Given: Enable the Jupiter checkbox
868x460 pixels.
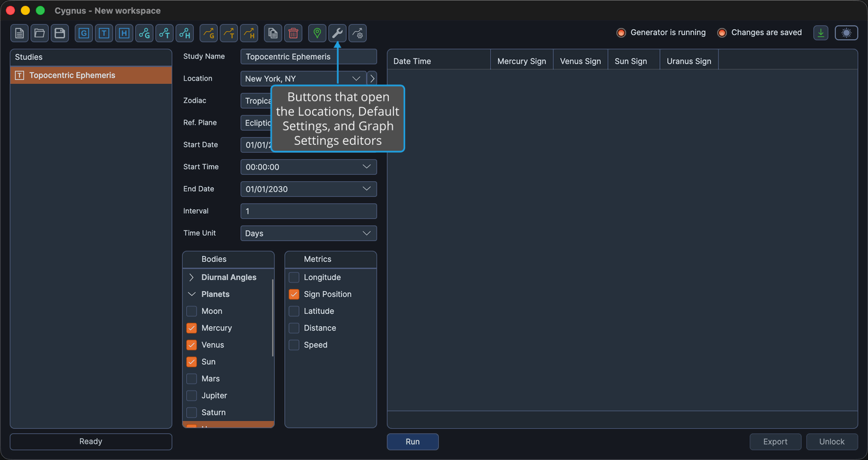Looking at the screenshot, I should click(192, 396).
